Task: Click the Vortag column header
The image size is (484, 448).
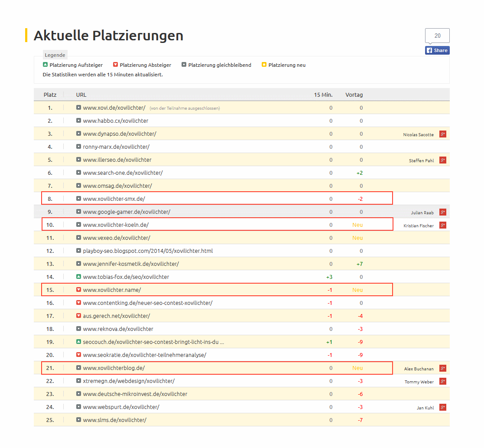Action: tap(354, 95)
